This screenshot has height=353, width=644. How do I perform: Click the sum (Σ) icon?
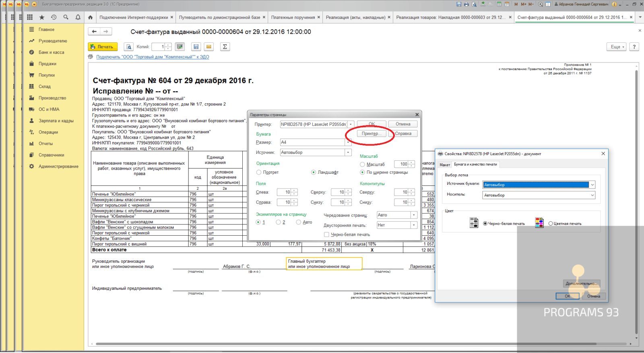[225, 47]
